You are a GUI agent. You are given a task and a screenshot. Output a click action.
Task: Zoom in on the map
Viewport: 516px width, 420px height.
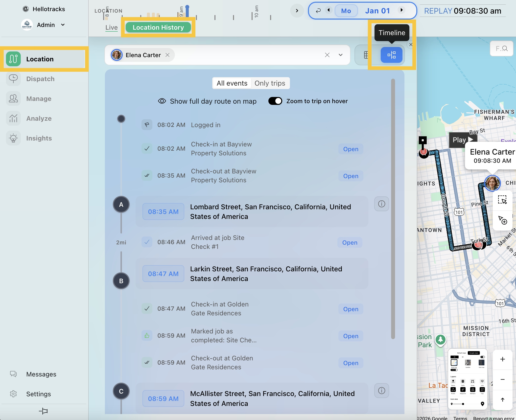pyautogui.click(x=502, y=359)
